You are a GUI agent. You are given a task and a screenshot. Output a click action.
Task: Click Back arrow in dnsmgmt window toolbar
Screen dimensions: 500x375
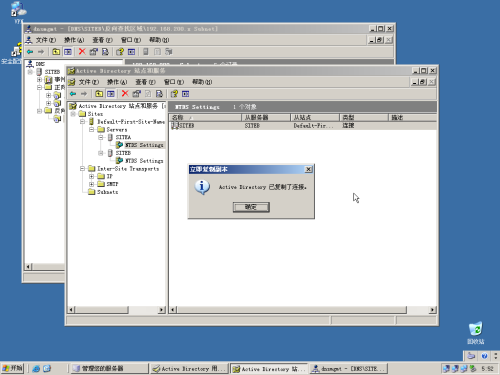point(30,52)
